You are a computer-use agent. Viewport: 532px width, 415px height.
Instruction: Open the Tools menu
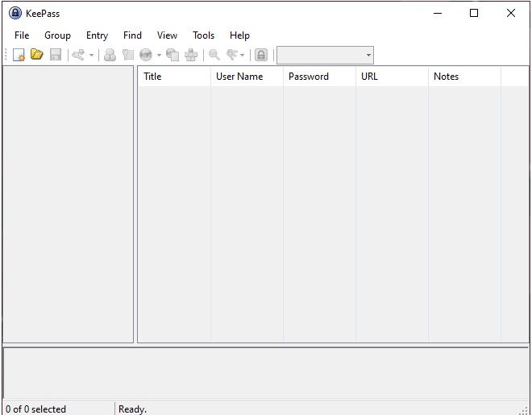pyautogui.click(x=203, y=35)
